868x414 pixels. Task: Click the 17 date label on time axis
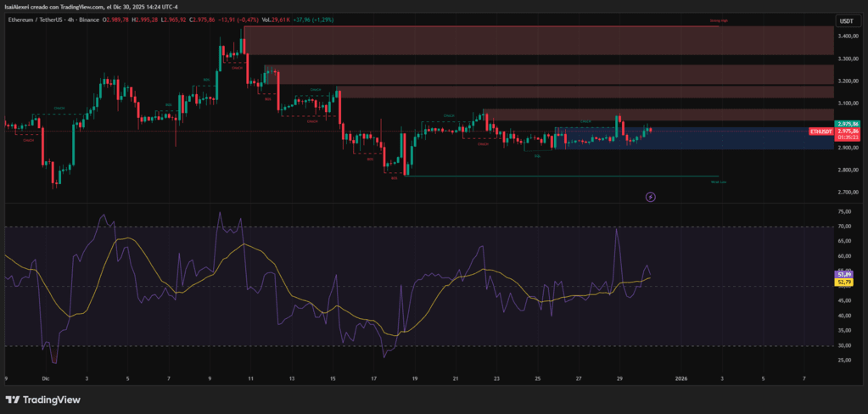[373, 379]
